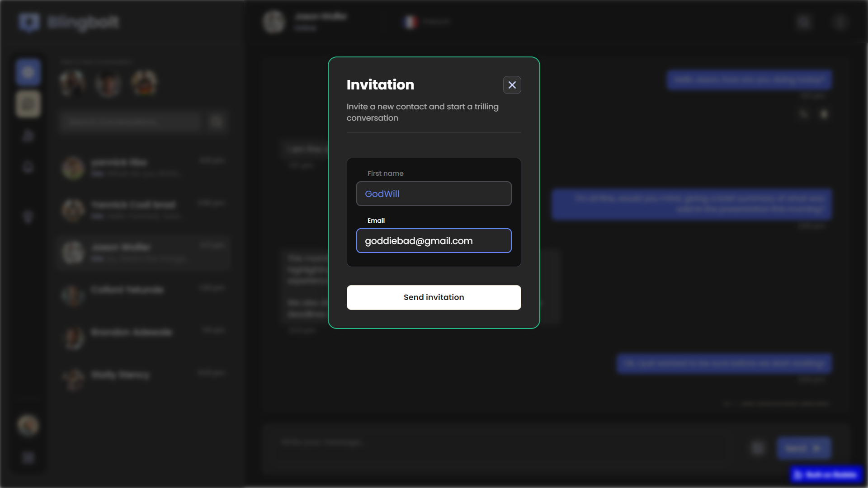Click the chat header contact avatar
Image resolution: width=868 pixels, height=488 pixels.
pyautogui.click(x=274, y=22)
